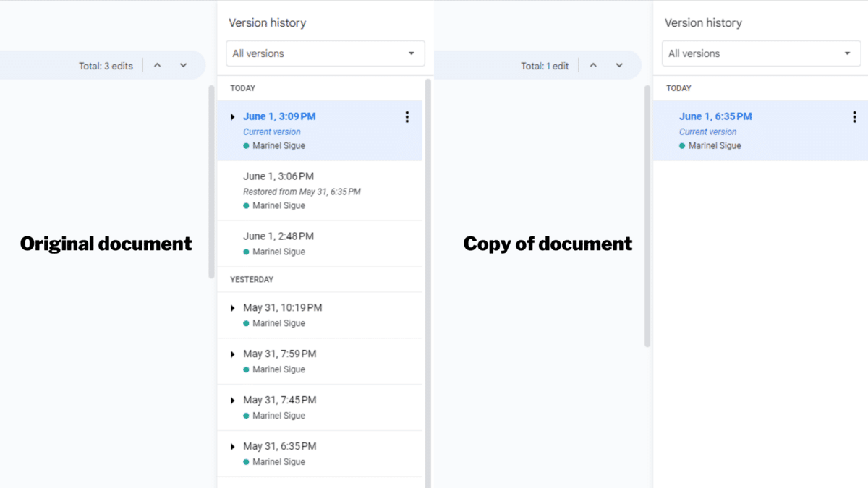Click Marinel Sigue under June 1, 2:48 PM
Image resolution: width=868 pixels, height=488 pixels.
(278, 252)
